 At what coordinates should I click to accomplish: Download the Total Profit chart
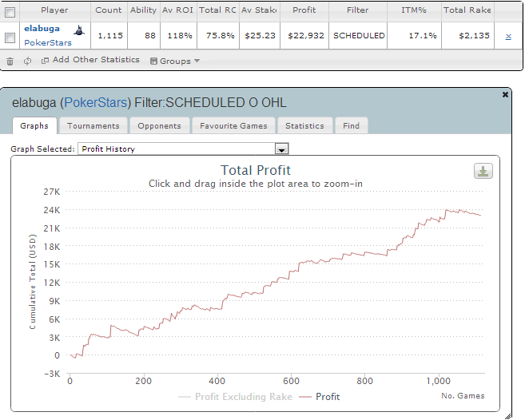coord(483,171)
